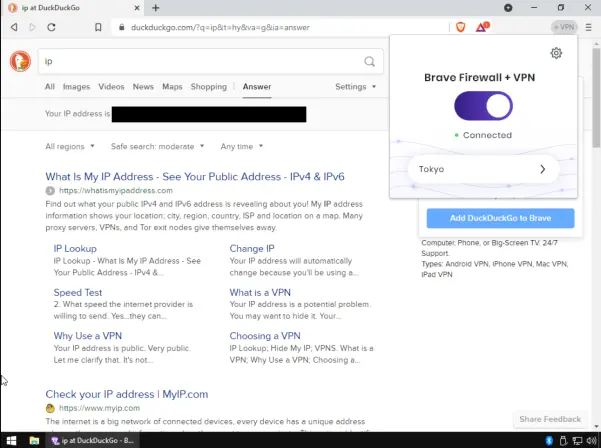Open the Brave hamburger menu
Viewport: 601px width, 448px height.
(589, 27)
